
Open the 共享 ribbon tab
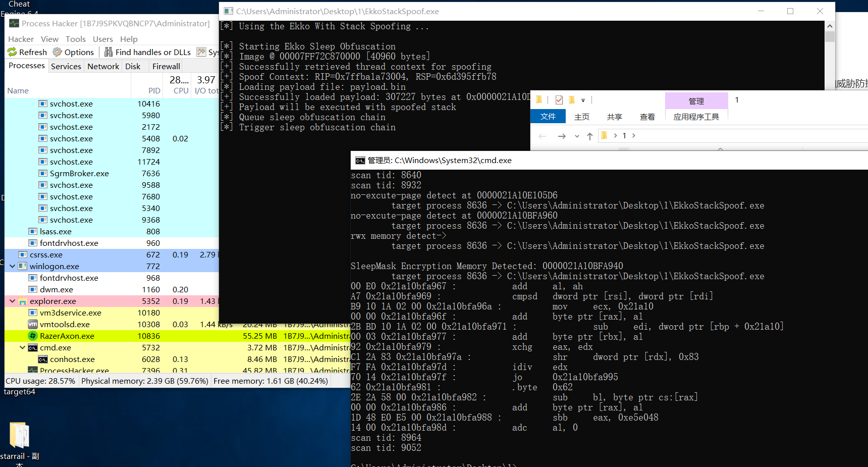pyautogui.click(x=615, y=117)
